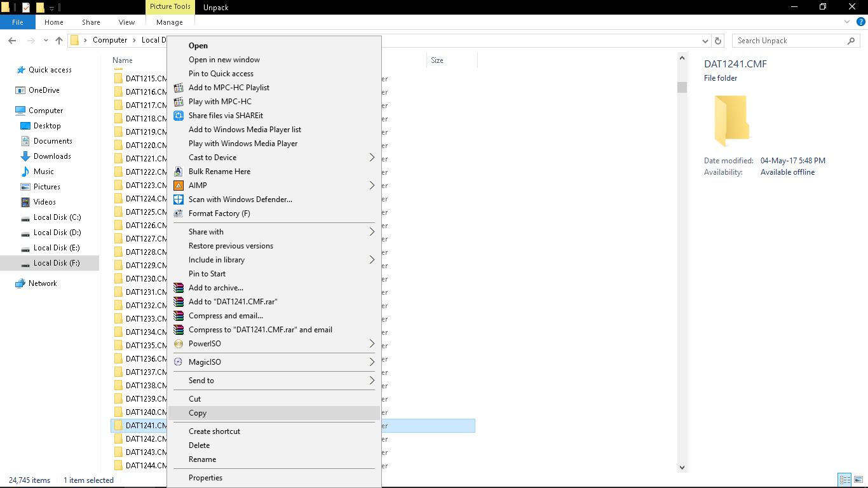
Task: Sort by the Size column header
Action: pyautogui.click(x=437, y=60)
